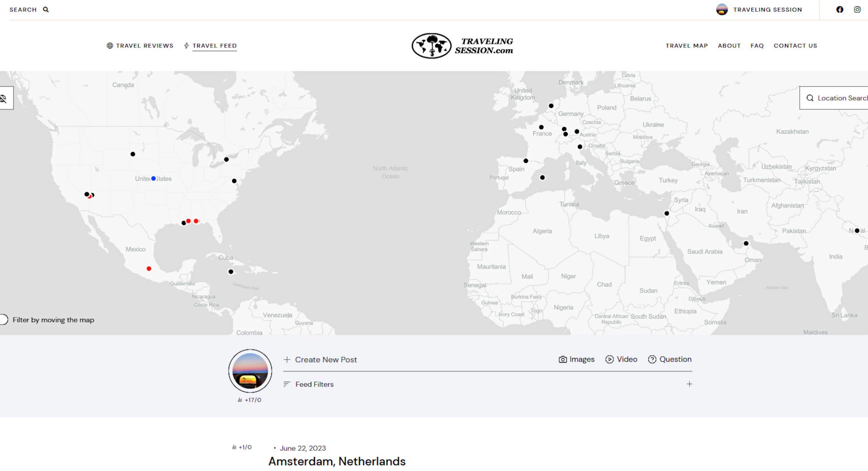
Task: Add Images to a new post
Action: 576,359
